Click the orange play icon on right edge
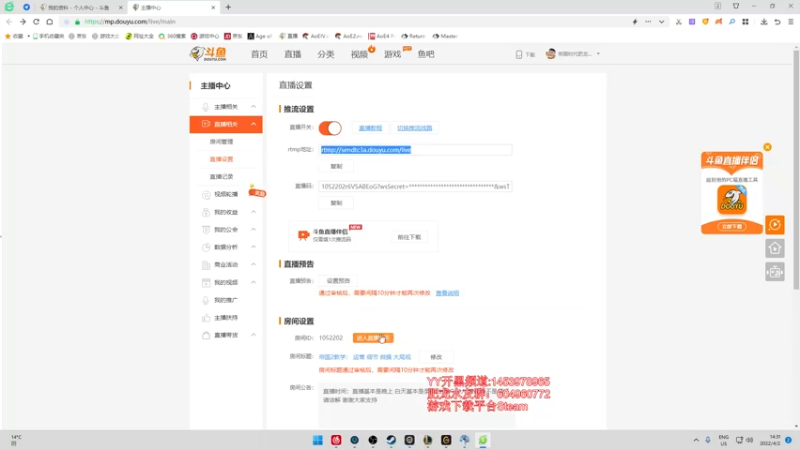 point(774,224)
